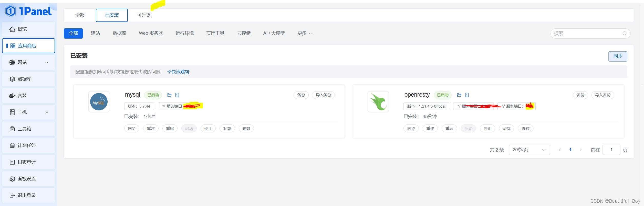
Task: Open the 20条/页 page size dropdown
Action: (x=529, y=150)
